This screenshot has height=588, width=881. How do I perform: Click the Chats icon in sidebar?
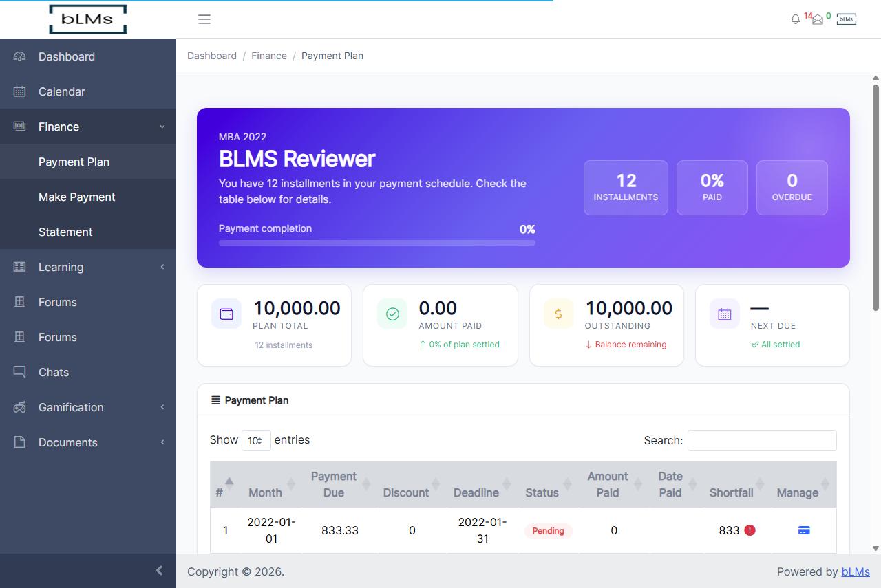[19, 372]
